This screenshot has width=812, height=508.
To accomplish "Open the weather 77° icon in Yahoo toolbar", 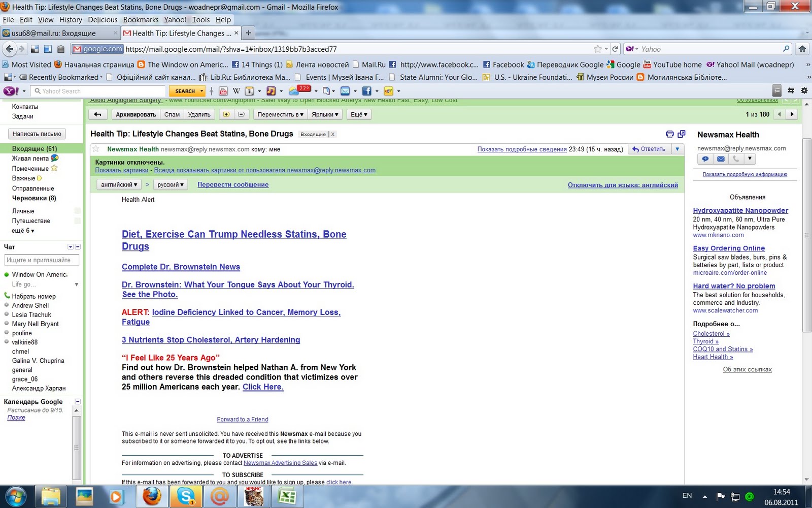I will pyautogui.click(x=300, y=90).
